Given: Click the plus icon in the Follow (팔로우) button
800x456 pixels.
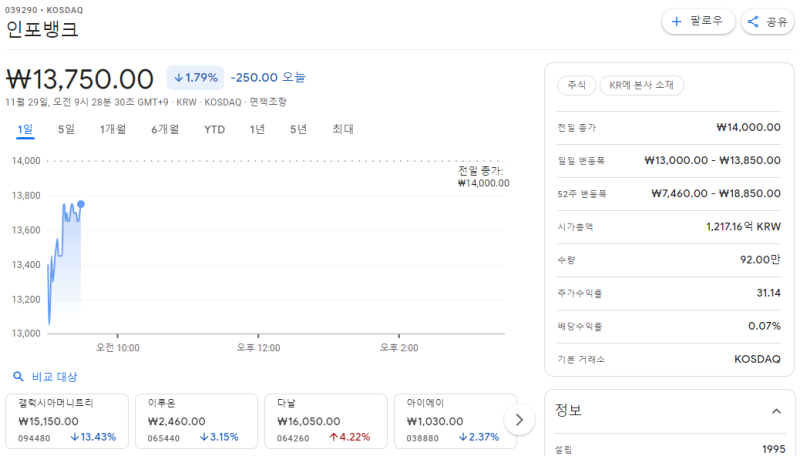Looking at the screenshot, I should point(677,21).
